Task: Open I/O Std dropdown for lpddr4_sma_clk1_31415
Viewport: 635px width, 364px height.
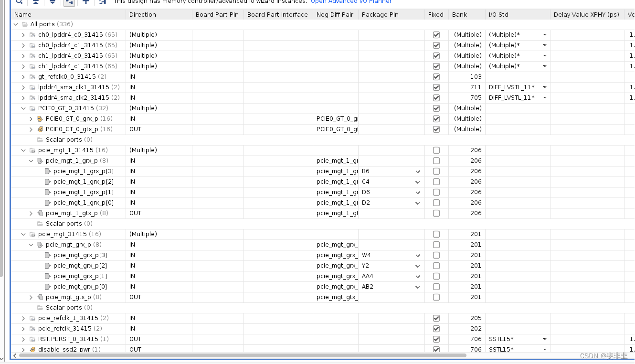Action: 544,87
